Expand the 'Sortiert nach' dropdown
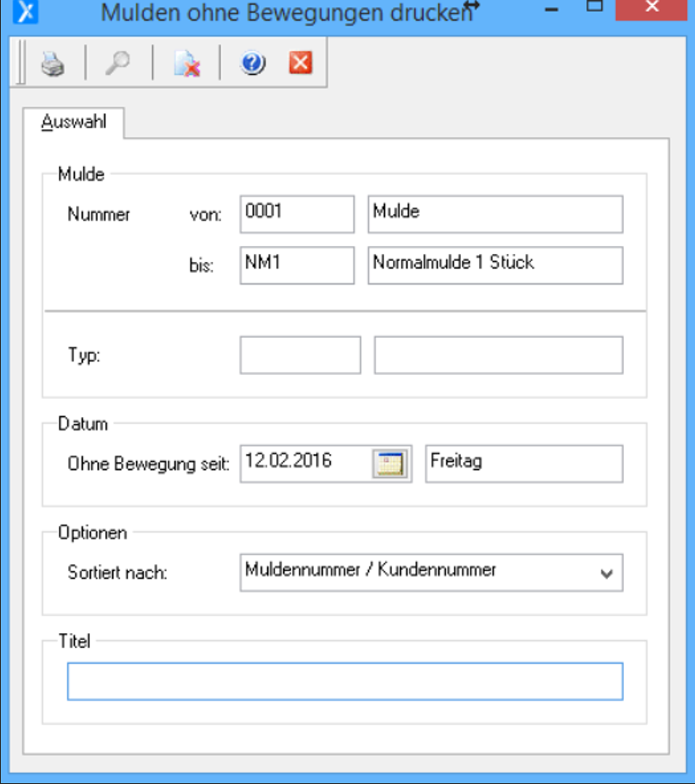 (606, 574)
